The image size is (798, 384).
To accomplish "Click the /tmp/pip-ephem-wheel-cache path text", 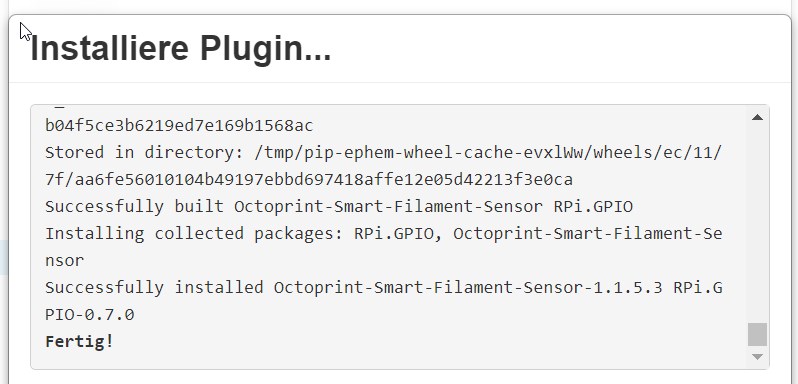I will (488, 152).
